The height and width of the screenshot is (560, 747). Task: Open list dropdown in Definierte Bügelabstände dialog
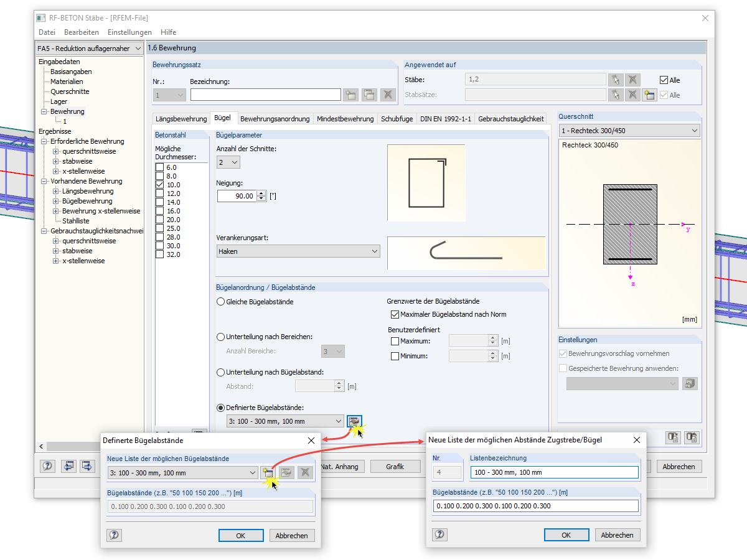click(x=182, y=473)
